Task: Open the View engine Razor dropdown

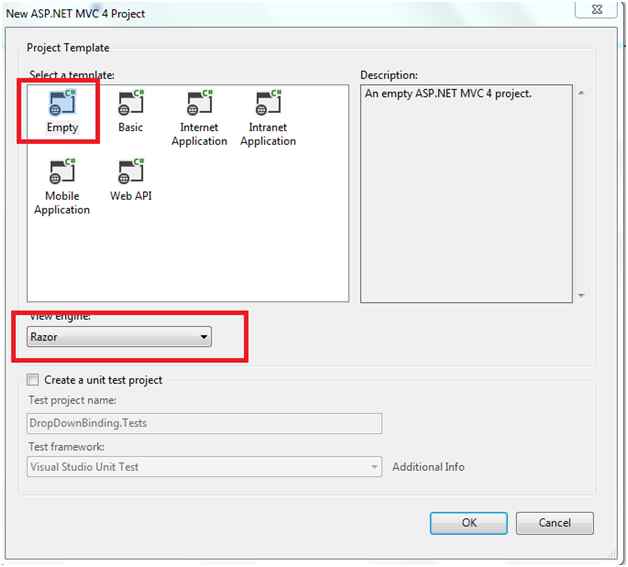Action: (119, 336)
